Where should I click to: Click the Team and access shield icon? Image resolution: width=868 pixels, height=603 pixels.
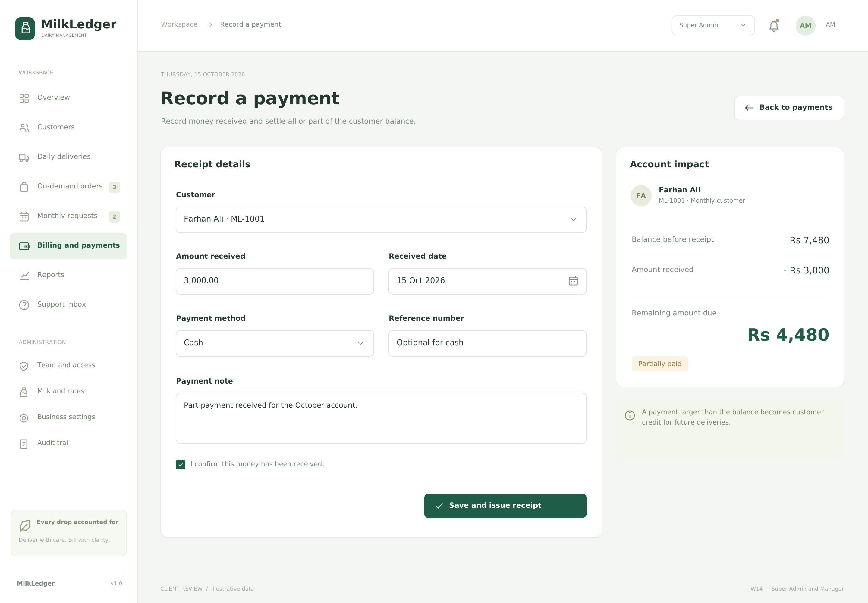[x=24, y=366]
